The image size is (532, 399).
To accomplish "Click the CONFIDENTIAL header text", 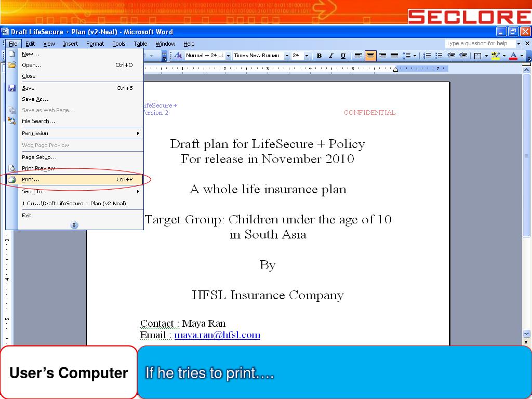I will [x=370, y=113].
